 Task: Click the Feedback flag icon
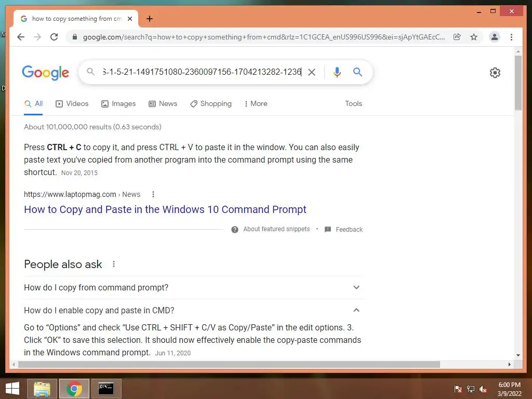327,229
